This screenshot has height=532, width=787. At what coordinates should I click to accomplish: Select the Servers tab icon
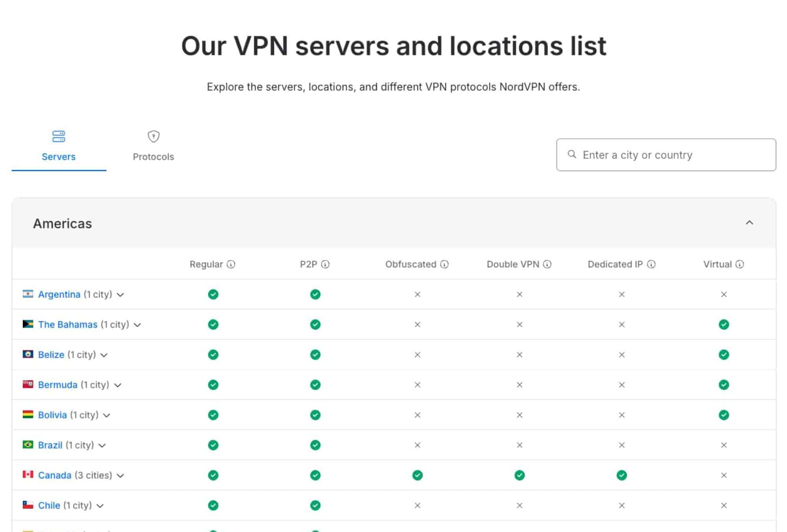pos(58,136)
